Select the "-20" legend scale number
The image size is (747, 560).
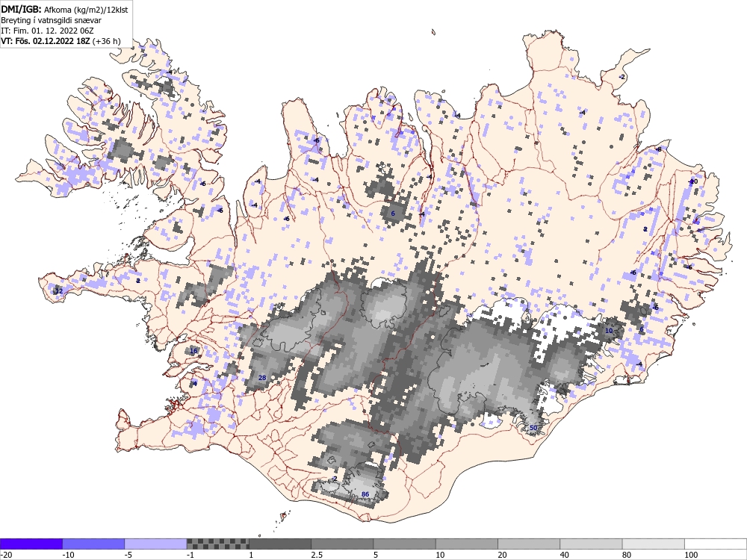click(6, 555)
